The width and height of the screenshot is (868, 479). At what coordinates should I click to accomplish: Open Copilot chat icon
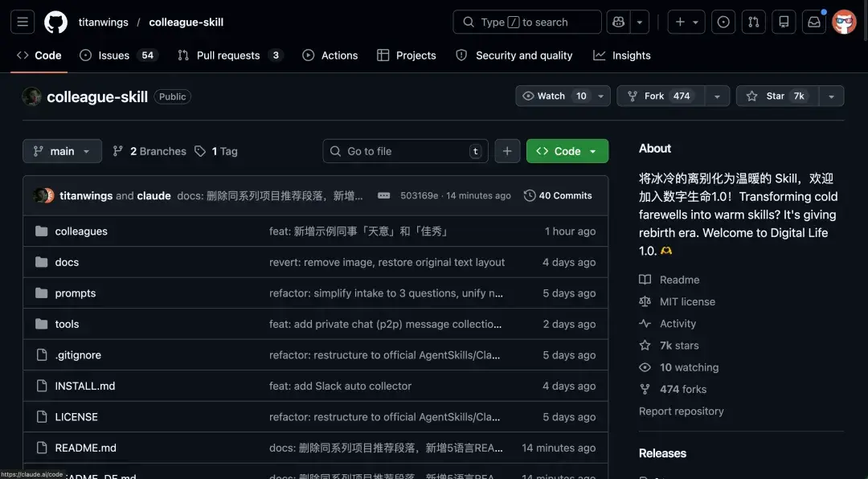[x=618, y=23]
